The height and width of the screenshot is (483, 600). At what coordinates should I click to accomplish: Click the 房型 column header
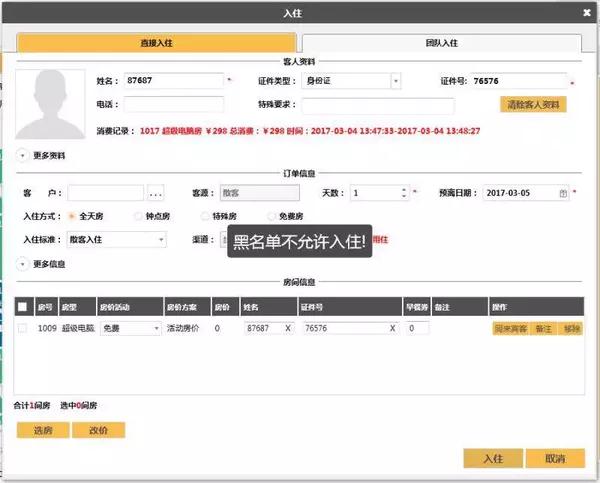point(78,307)
